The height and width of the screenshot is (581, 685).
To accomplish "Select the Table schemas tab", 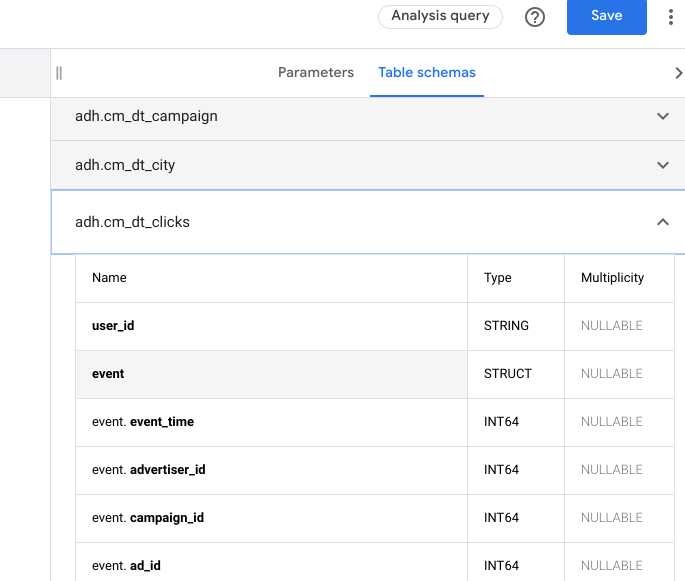I will coord(427,73).
